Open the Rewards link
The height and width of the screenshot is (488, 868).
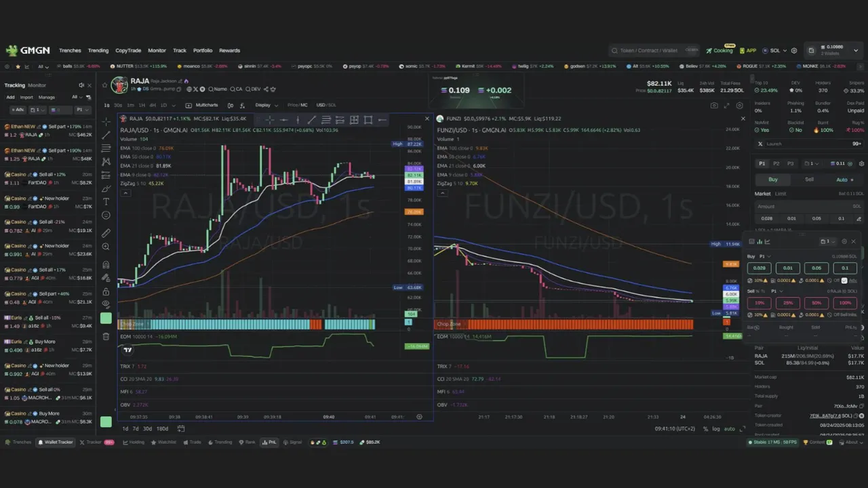click(x=229, y=50)
